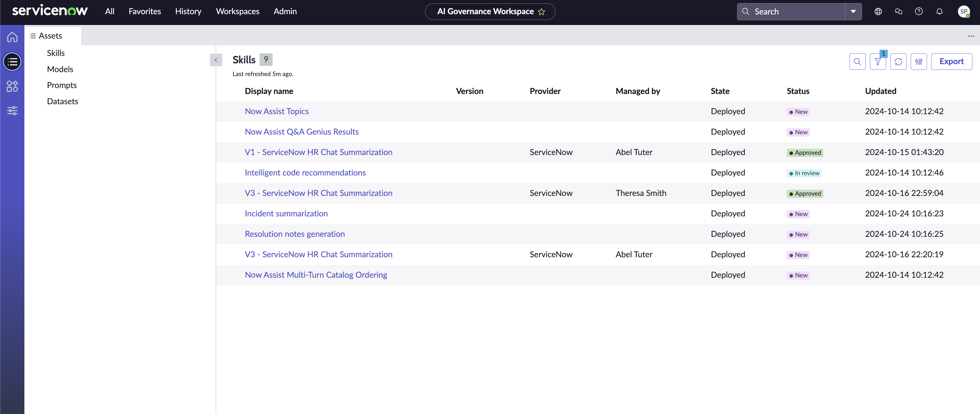Sort by Provider column header
The width and height of the screenshot is (980, 414).
[545, 91]
